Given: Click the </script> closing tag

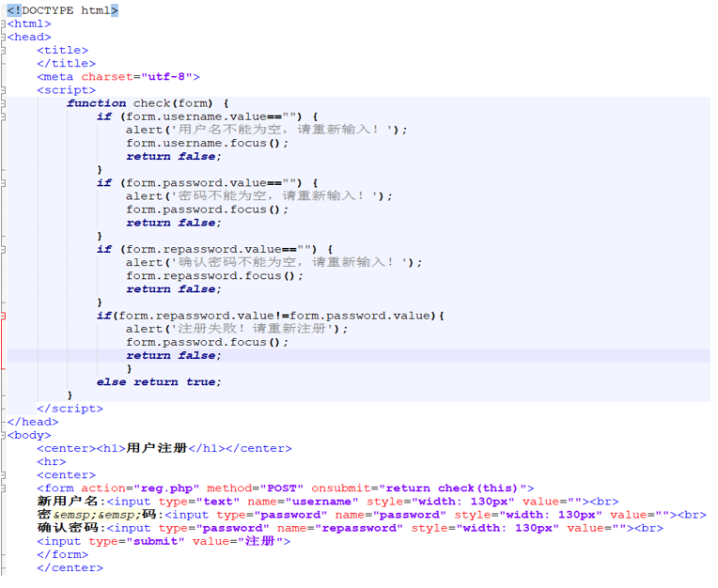Looking at the screenshot, I should 70,409.
